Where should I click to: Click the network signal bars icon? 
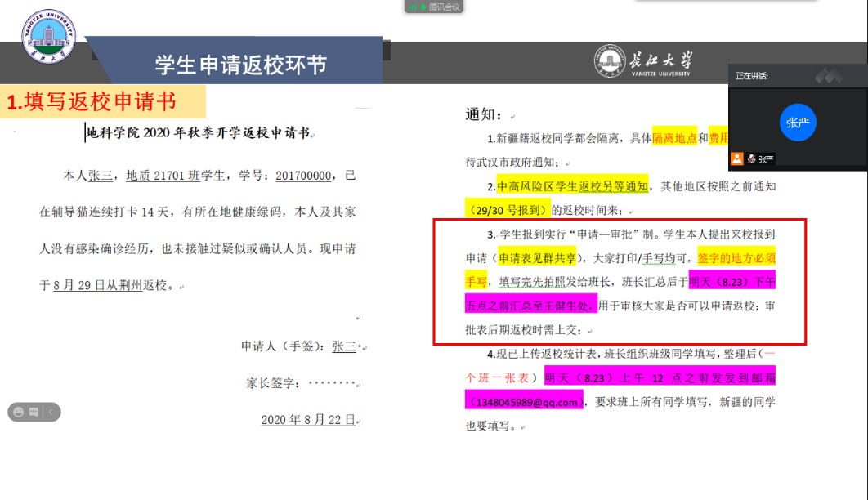pos(414,7)
